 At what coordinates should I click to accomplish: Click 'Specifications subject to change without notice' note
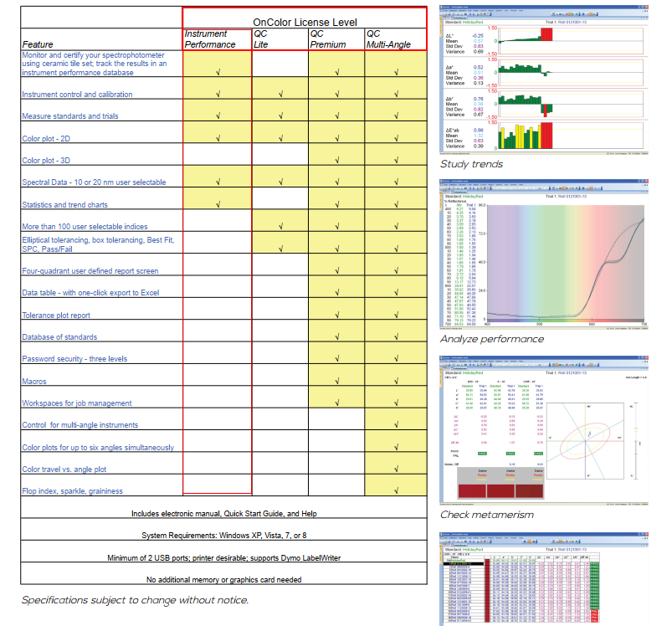point(135,600)
